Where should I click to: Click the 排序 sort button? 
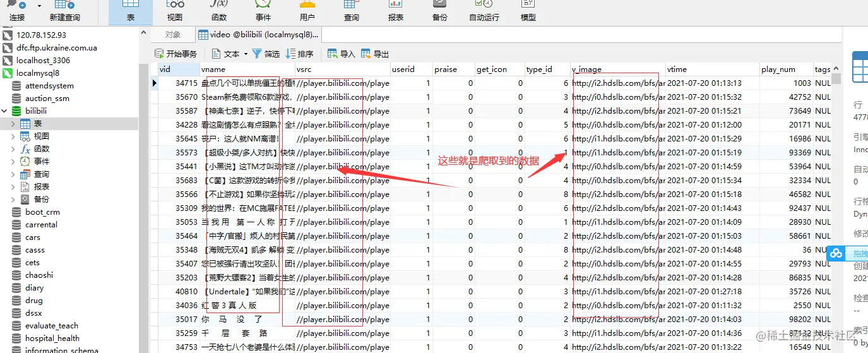pos(300,54)
